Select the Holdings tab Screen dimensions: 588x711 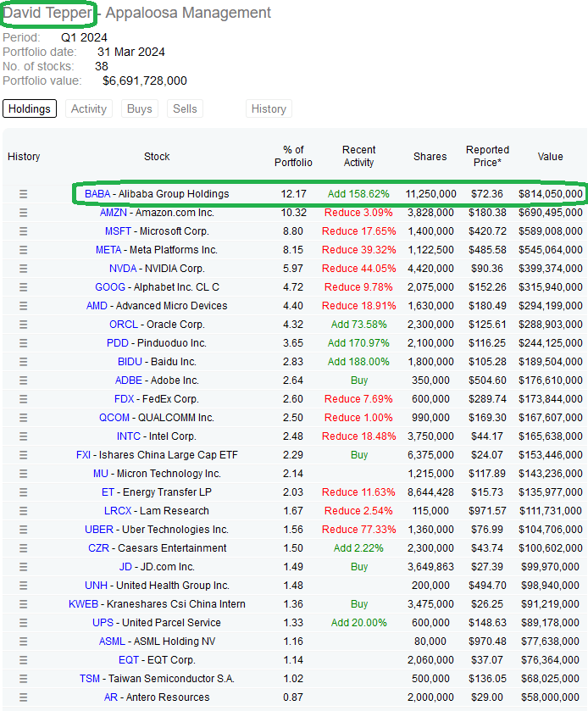(x=30, y=108)
